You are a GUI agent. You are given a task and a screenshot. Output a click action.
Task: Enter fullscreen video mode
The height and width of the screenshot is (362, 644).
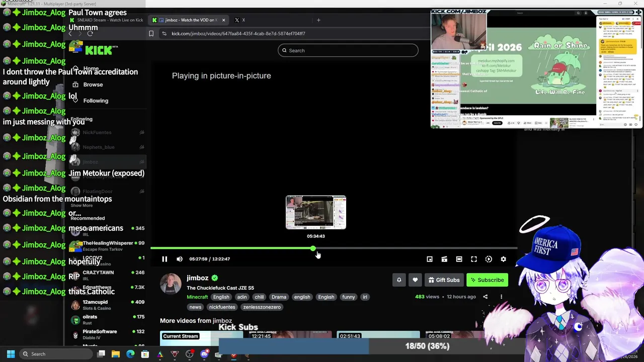(474, 259)
